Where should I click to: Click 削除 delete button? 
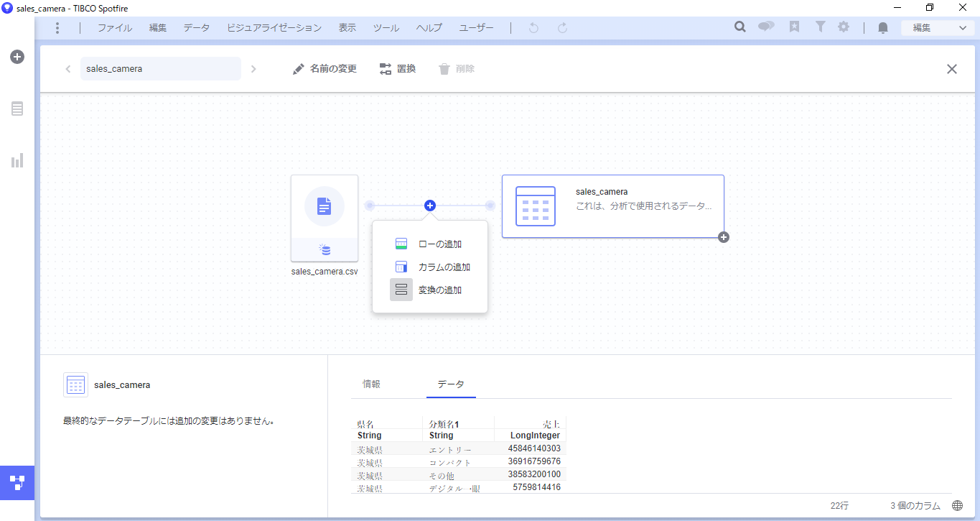point(457,69)
